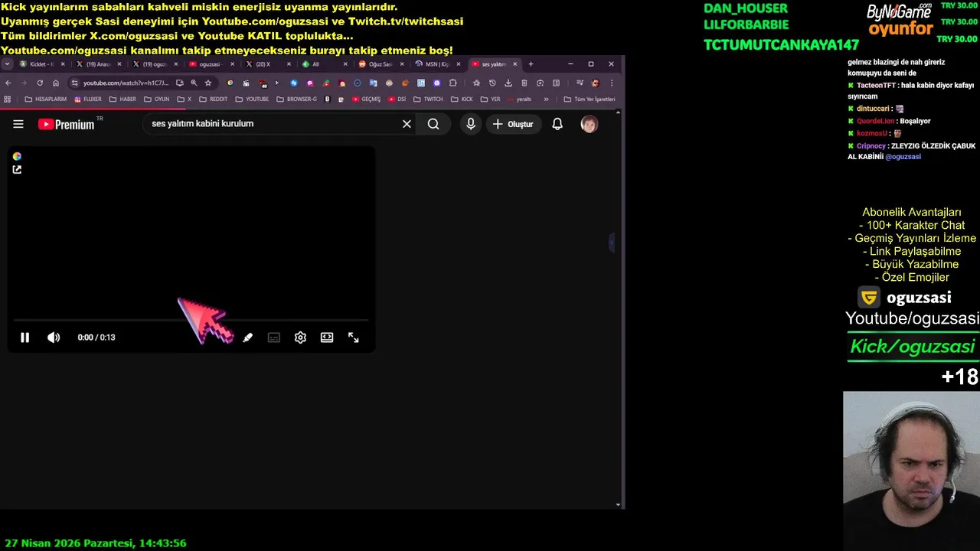Open the Oluştur create menu
Screen dimensions: 980x551
(514, 124)
